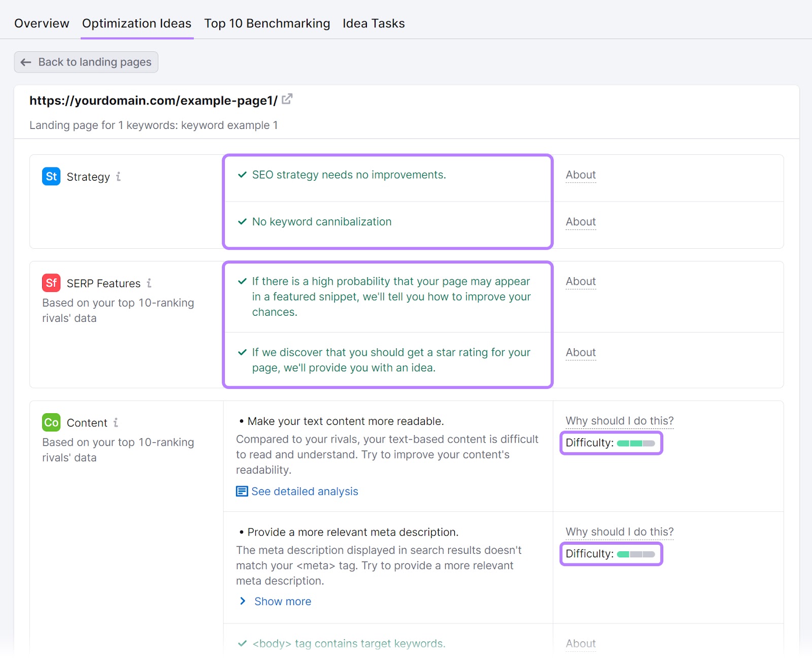Click About next to SEO strategy
Viewport: 812px width, 664px height.
[x=581, y=175]
